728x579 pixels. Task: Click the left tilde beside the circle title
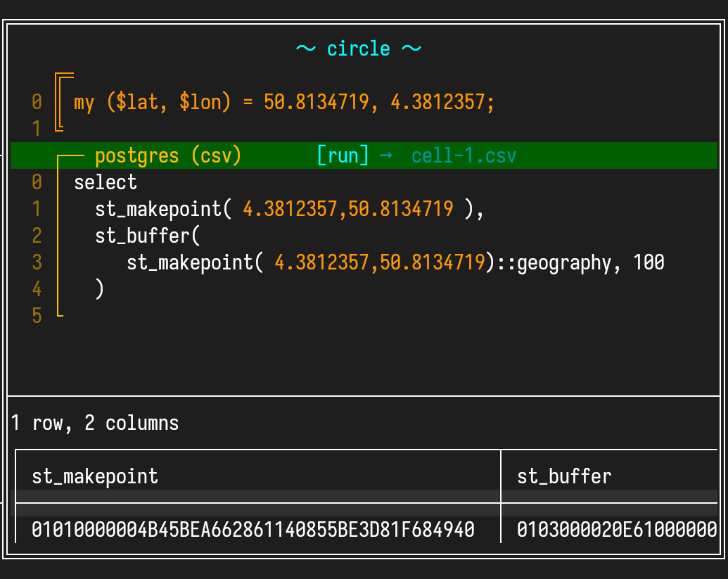pos(305,49)
